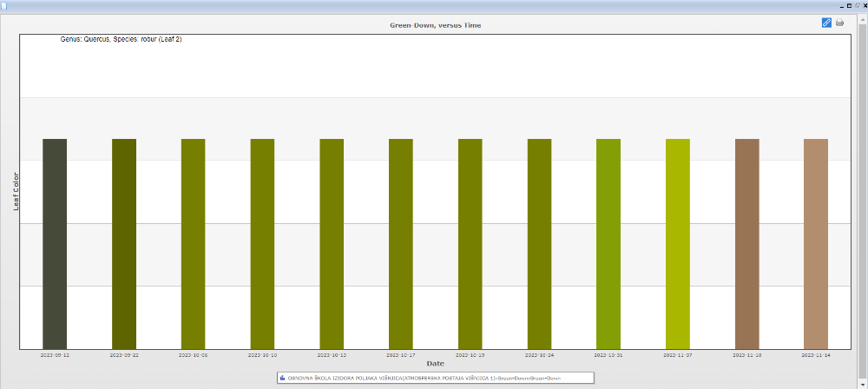Click the scrollbar up arrow

click(x=862, y=17)
